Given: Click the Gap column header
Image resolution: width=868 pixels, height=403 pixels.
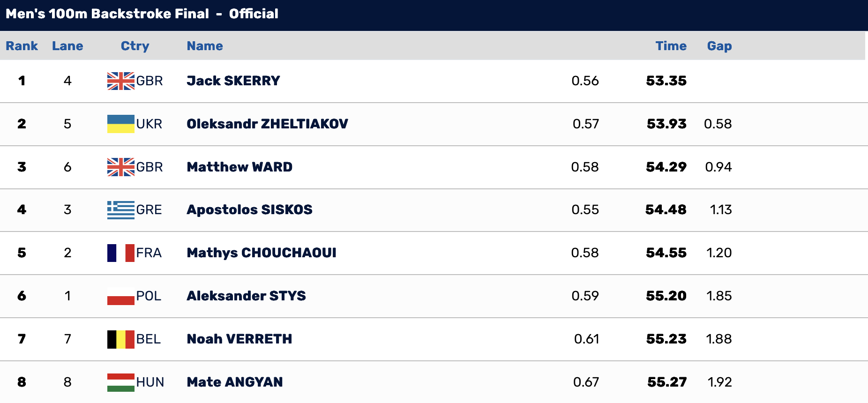Looking at the screenshot, I should coord(719,46).
